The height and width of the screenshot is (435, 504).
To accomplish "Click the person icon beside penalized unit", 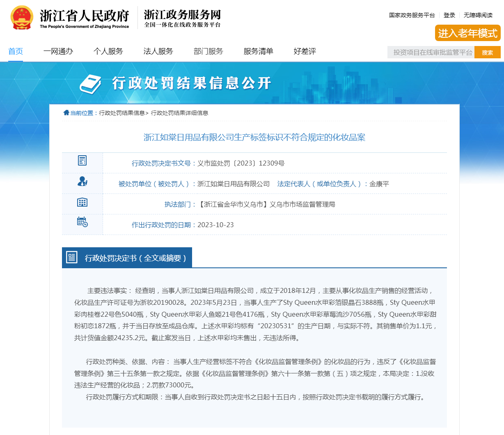I will (82, 181).
